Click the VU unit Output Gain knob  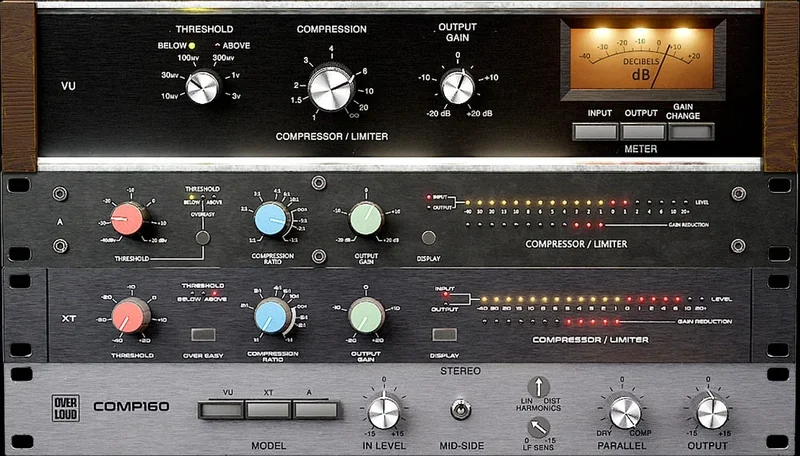[x=458, y=86]
